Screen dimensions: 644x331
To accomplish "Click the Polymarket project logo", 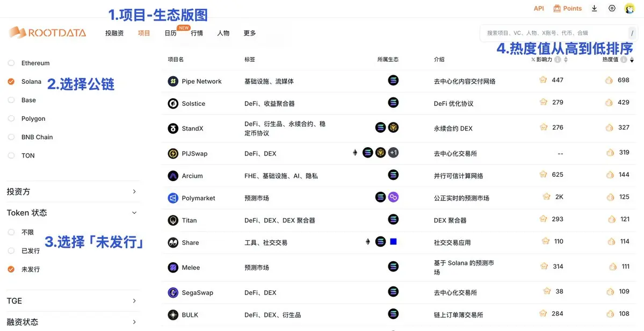I will (173, 198).
